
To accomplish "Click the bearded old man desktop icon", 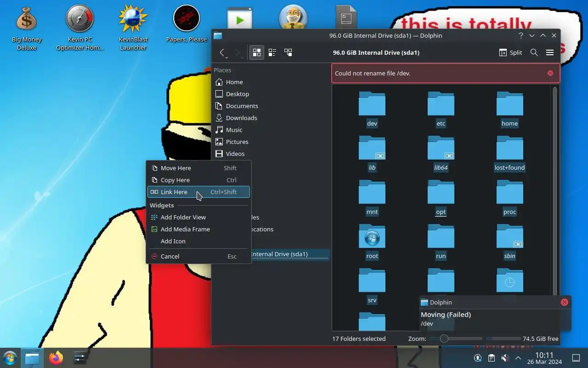I will tap(293, 17).
